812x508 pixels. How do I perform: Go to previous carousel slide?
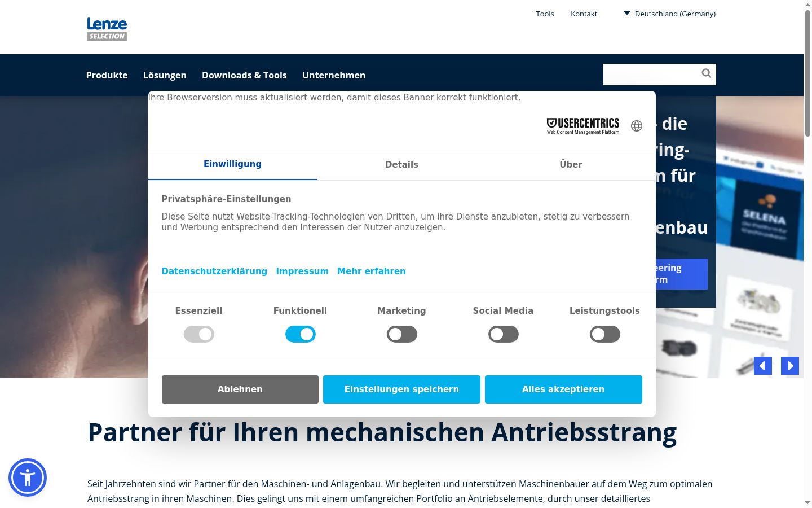(763, 366)
